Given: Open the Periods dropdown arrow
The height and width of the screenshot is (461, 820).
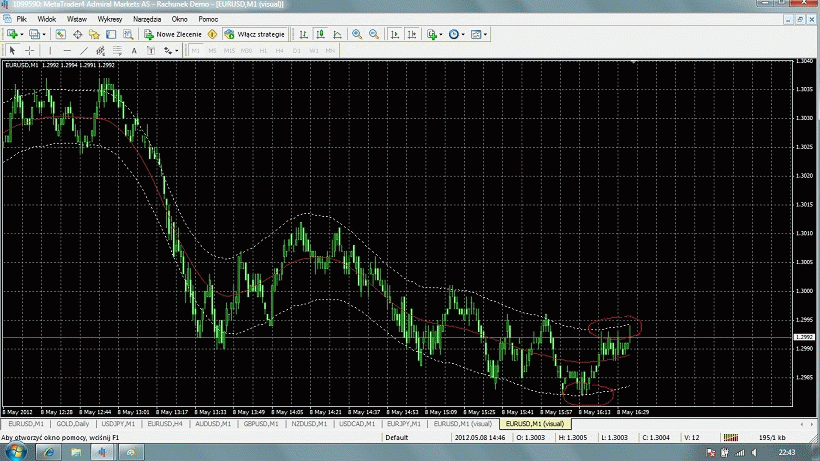Looking at the screenshot, I should (x=463, y=34).
